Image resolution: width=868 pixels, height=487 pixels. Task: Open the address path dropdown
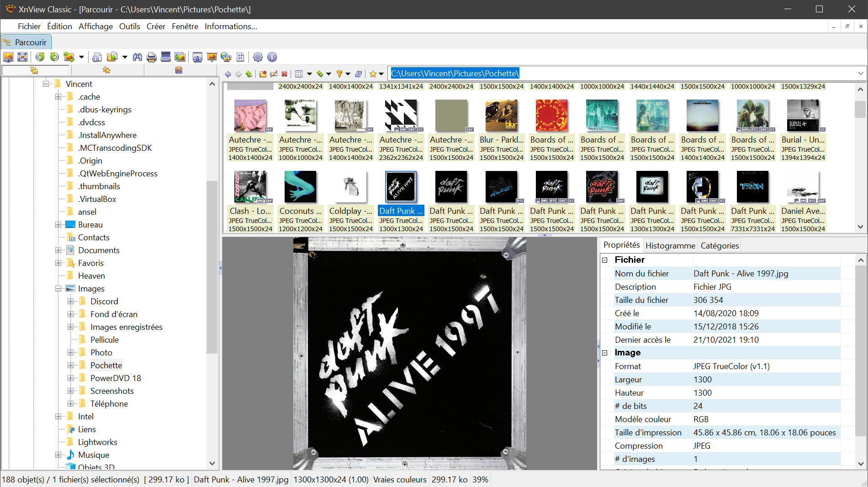pos(860,74)
